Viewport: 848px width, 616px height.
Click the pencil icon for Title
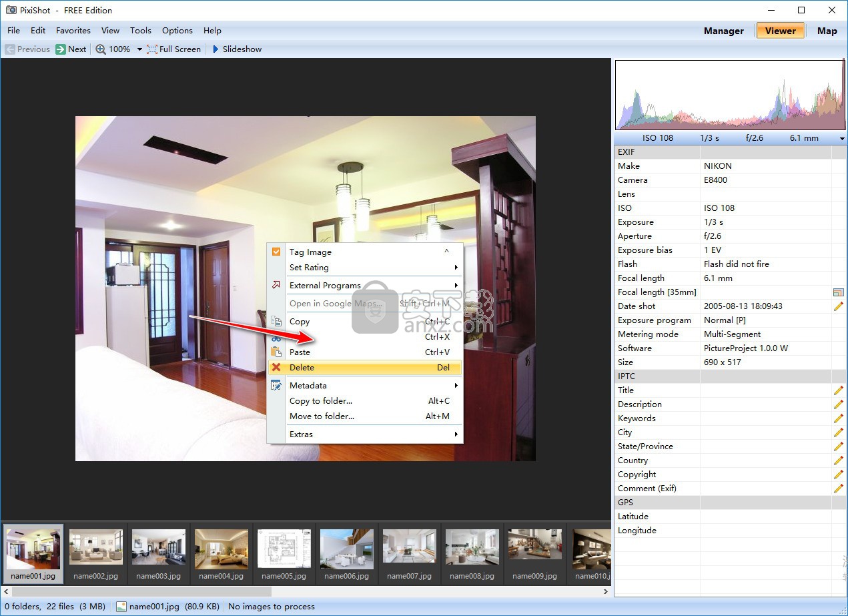pyautogui.click(x=839, y=390)
